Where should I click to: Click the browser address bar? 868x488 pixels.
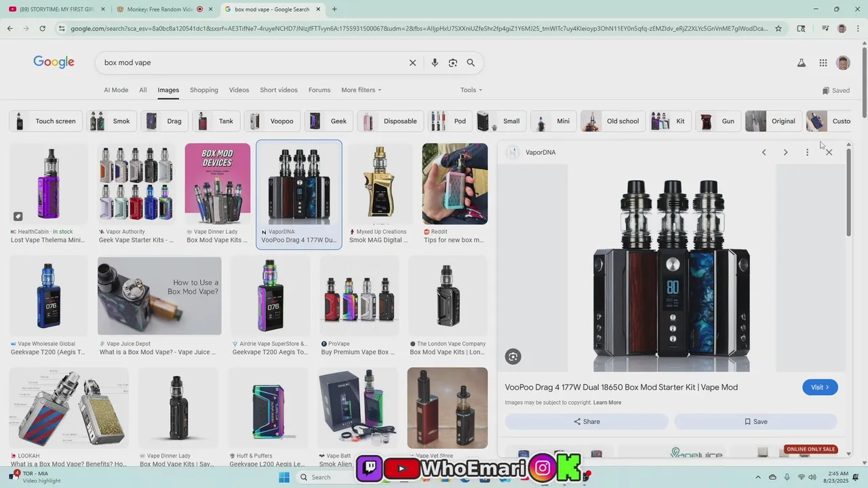coord(419,28)
